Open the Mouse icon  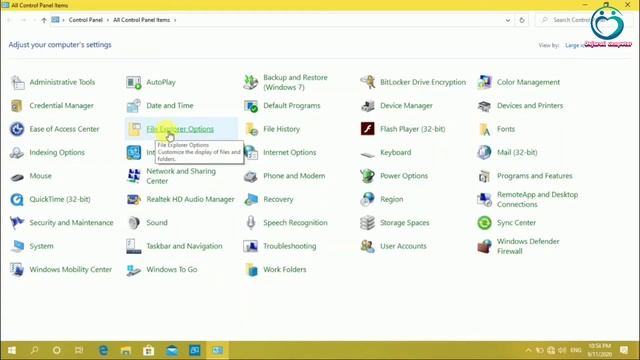[x=17, y=177]
